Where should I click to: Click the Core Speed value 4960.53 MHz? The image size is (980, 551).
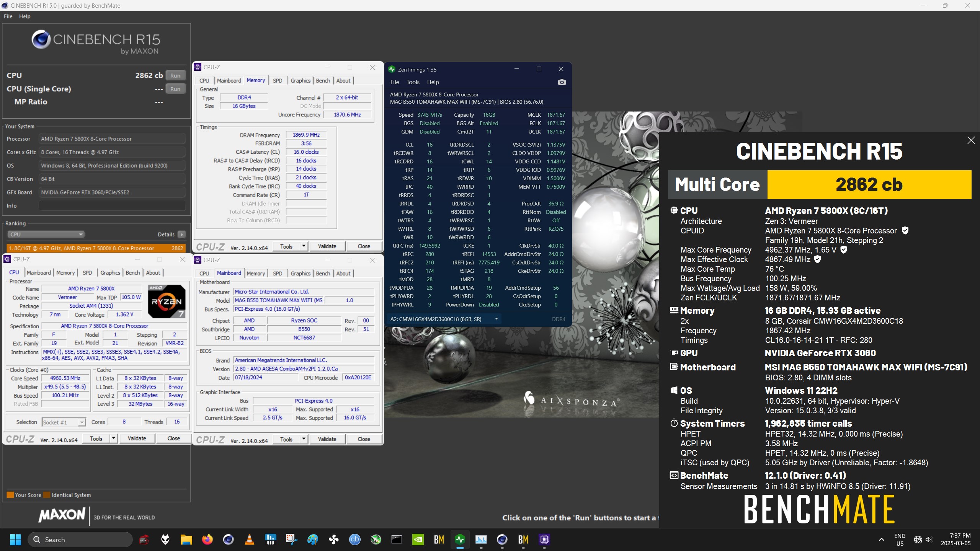pyautogui.click(x=65, y=378)
